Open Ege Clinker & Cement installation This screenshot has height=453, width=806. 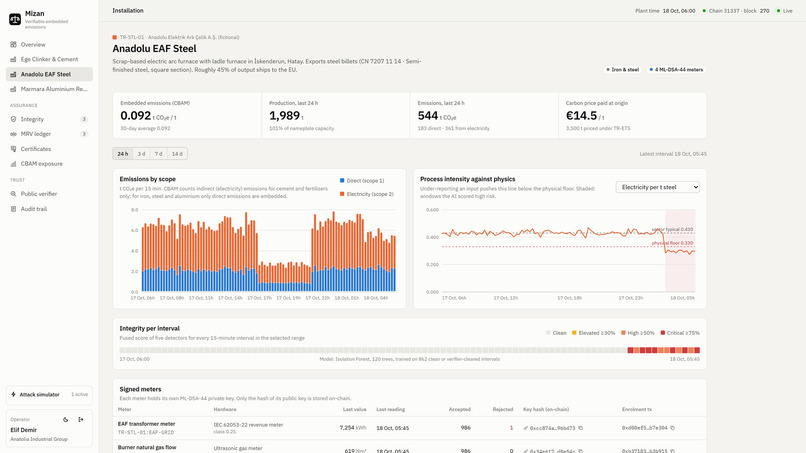point(49,60)
